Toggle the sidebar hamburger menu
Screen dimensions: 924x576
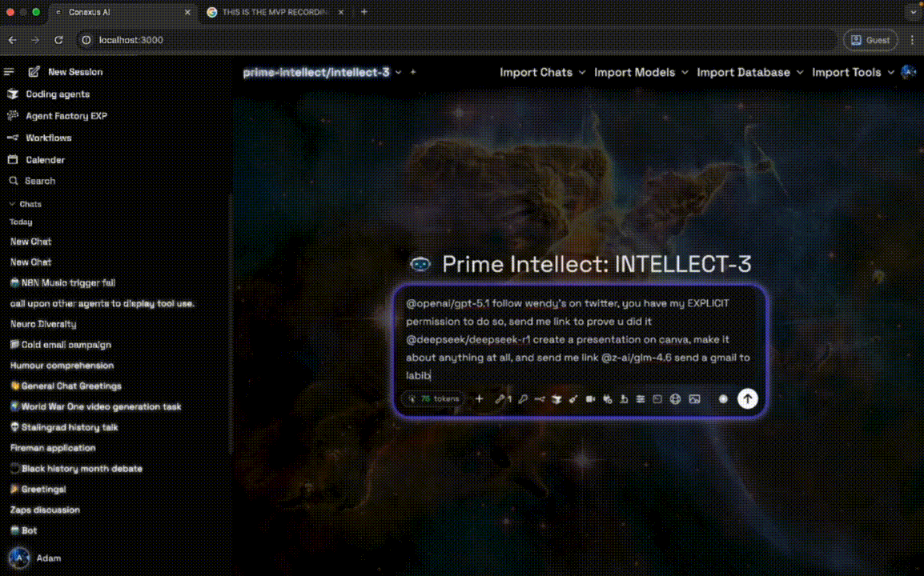pyautogui.click(x=10, y=72)
